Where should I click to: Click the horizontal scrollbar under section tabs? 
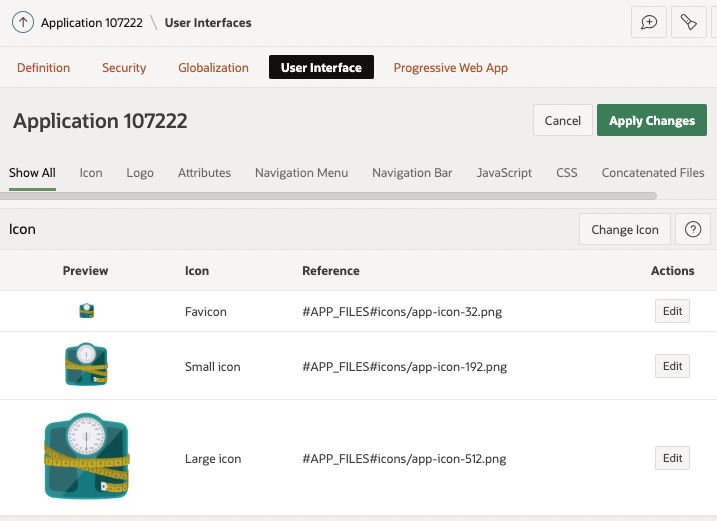click(330, 196)
